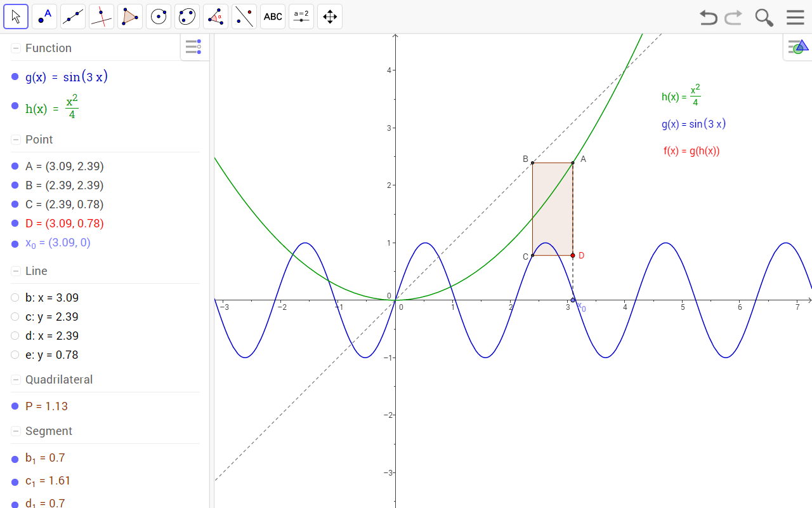Hide function g(x) = sin(3x)
Image resolution: width=812 pixels, height=508 pixels.
[15, 77]
